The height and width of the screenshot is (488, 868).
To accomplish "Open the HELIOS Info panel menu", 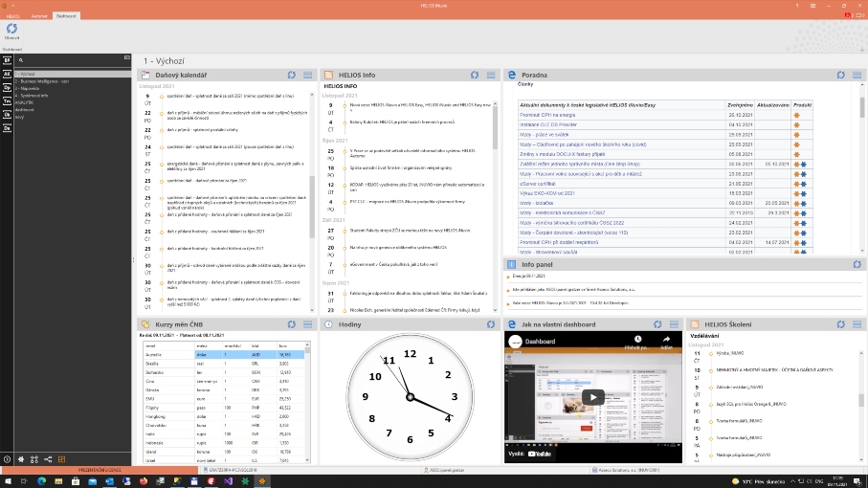I will pos(491,75).
